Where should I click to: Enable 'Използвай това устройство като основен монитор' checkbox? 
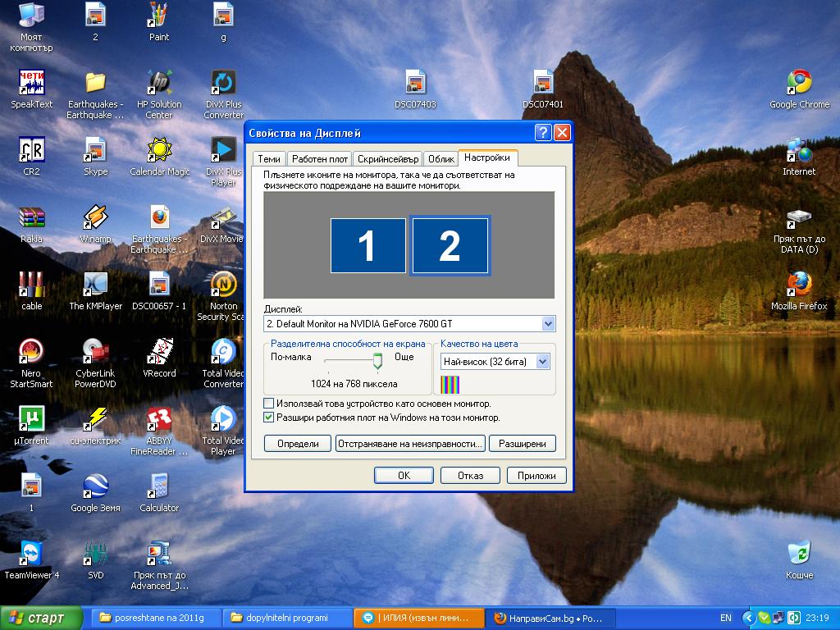tap(268, 404)
